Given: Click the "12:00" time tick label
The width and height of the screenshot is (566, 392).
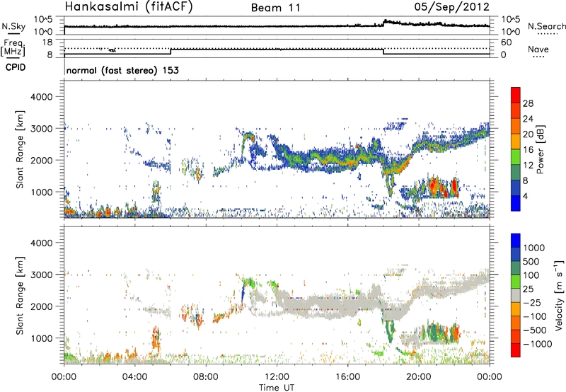Looking at the screenshot, I should [x=277, y=377].
